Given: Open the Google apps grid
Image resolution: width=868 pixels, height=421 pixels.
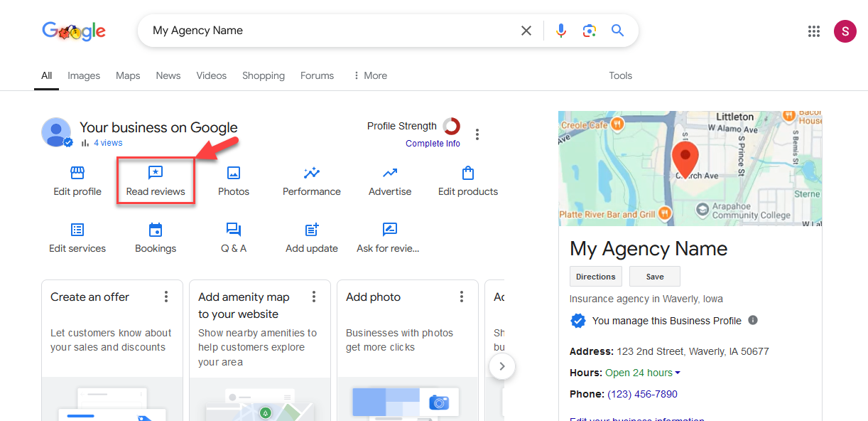Looking at the screenshot, I should pos(814,31).
